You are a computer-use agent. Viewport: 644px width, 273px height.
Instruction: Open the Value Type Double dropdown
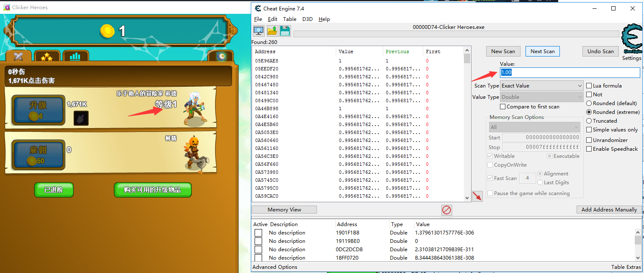542,97
